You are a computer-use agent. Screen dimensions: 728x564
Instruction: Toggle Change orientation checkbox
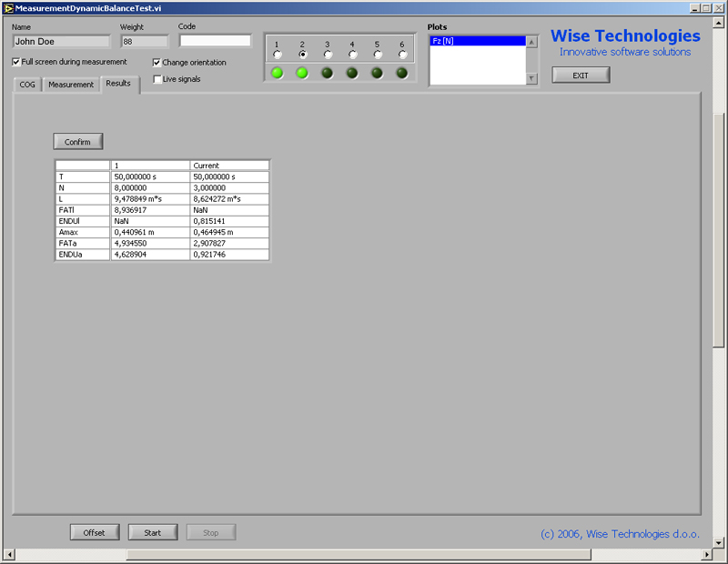157,62
